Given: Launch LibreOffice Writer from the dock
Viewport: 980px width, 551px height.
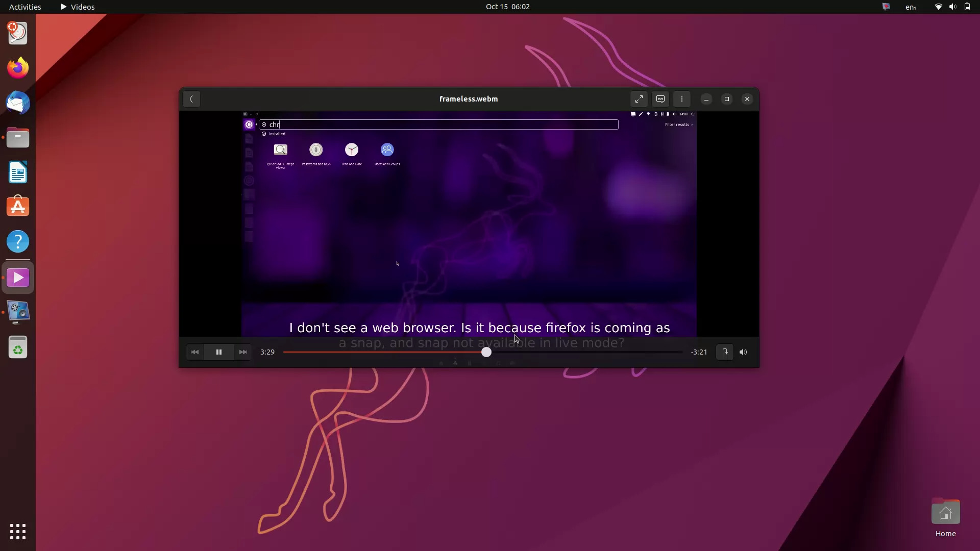Looking at the screenshot, I should click(x=18, y=172).
